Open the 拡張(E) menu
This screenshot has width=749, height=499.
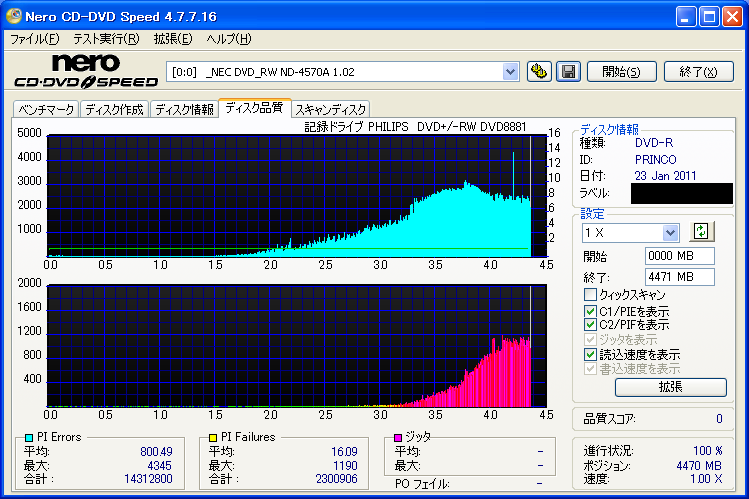(173, 39)
